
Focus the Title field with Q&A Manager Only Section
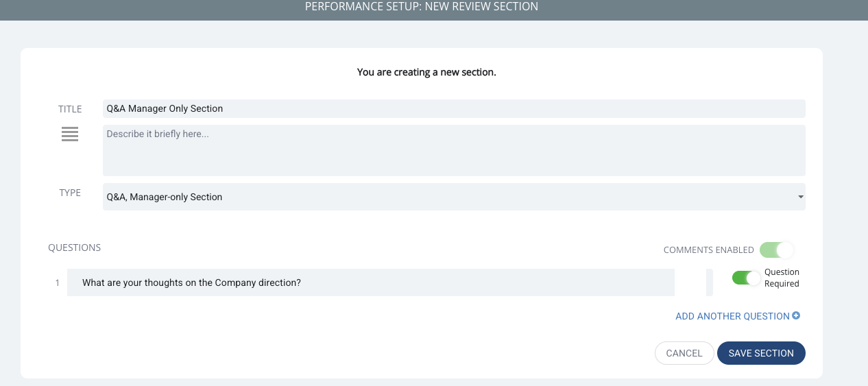[454, 108]
